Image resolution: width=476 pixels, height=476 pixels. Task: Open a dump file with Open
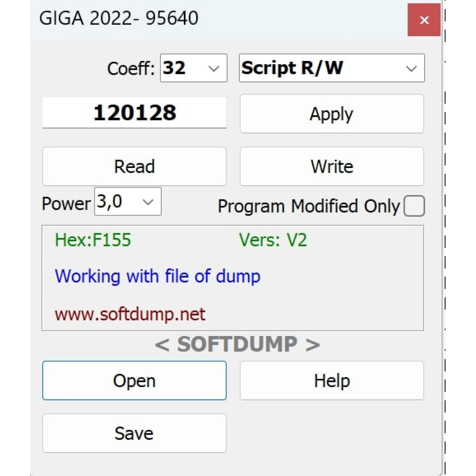(135, 380)
